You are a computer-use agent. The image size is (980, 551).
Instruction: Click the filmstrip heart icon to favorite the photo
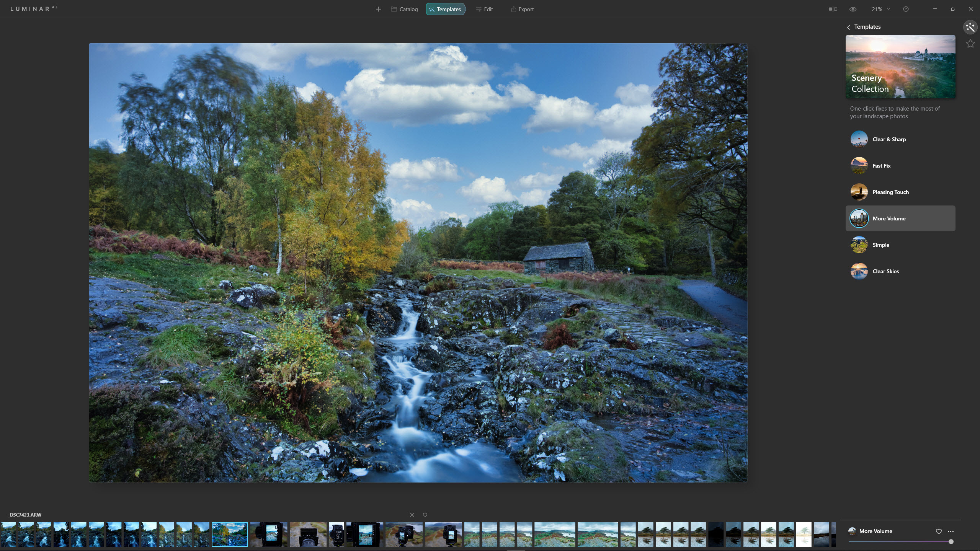tap(425, 515)
